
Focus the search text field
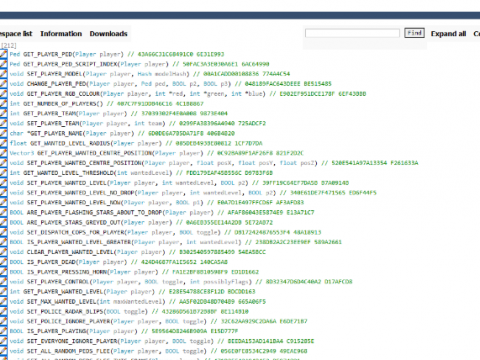point(352,33)
